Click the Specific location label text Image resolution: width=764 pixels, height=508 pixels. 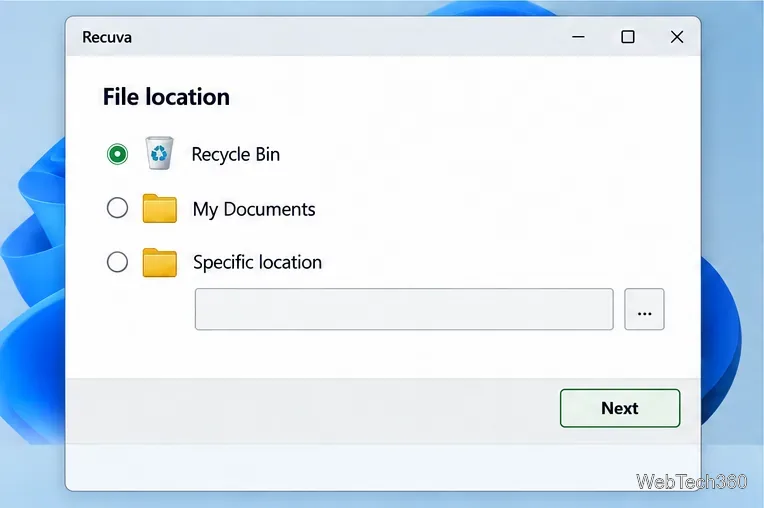pyautogui.click(x=257, y=262)
